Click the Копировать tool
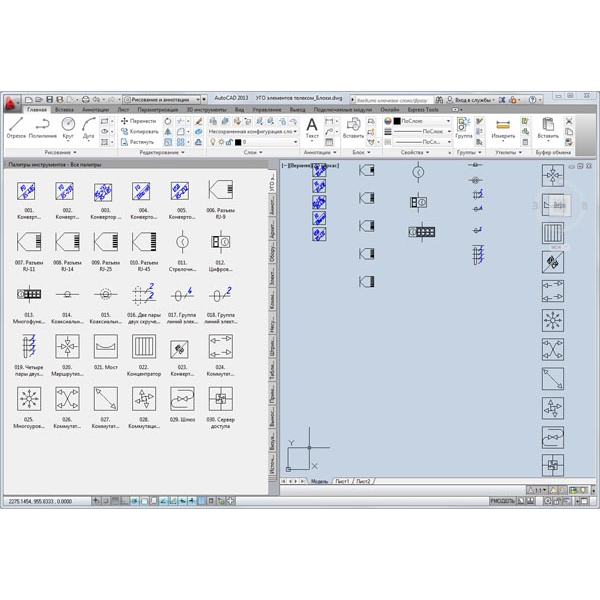 click(139, 131)
